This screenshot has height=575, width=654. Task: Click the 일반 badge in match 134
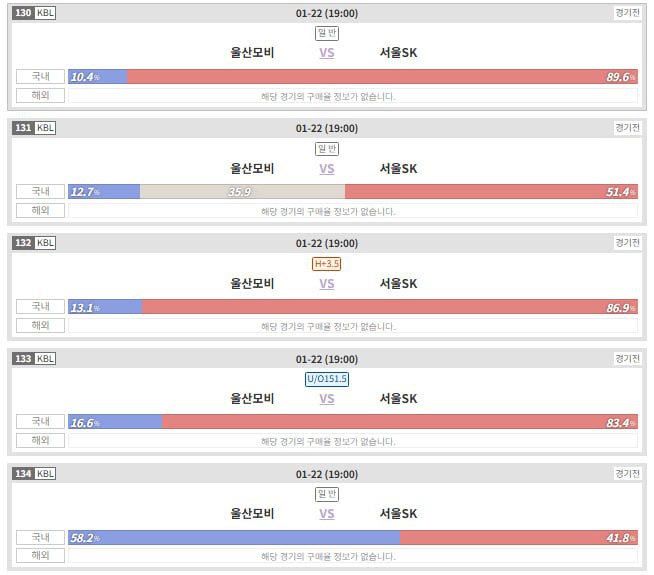pyautogui.click(x=327, y=494)
